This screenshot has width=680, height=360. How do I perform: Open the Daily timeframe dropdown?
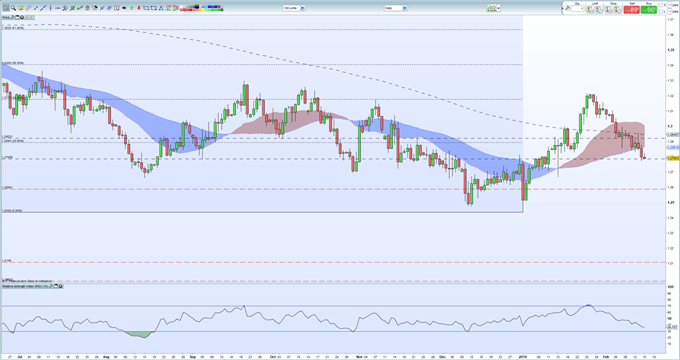pyautogui.click(x=396, y=8)
